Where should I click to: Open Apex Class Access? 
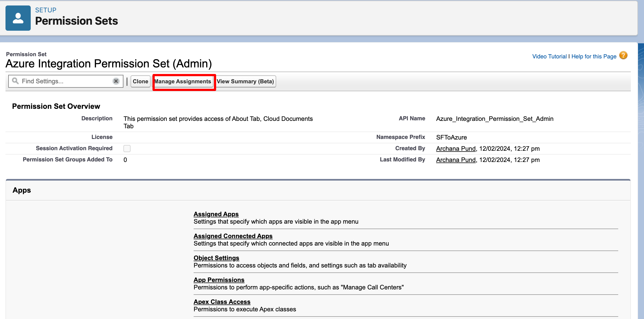point(222,302)
